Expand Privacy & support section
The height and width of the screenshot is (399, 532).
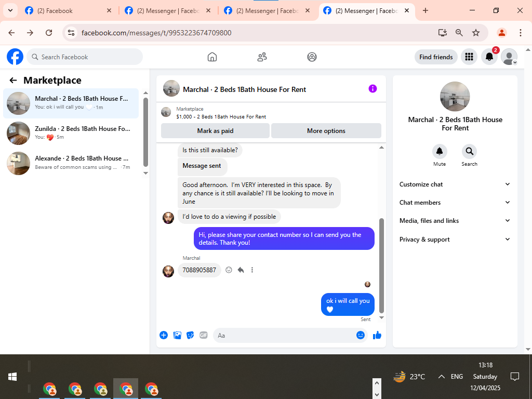tap(455, 239)
